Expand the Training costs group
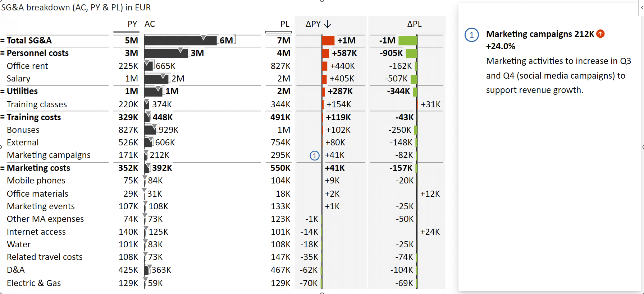The image size is (644, 294). [x=3, y=117]
